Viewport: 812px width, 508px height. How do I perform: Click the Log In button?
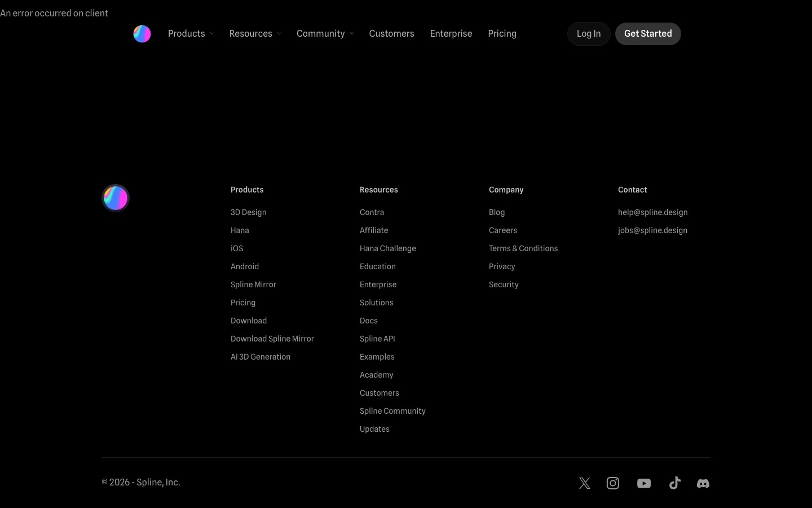click(x=589, y=34)
